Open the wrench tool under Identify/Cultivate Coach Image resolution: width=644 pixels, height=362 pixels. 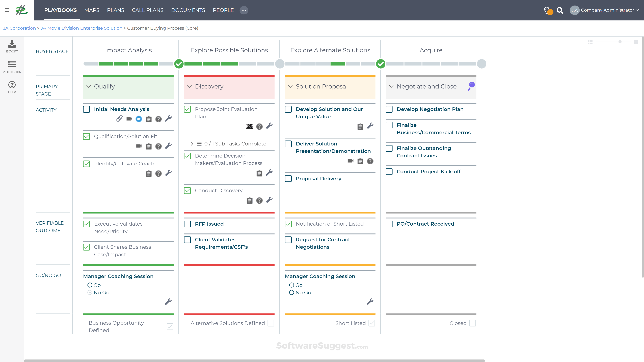(168, 173)
